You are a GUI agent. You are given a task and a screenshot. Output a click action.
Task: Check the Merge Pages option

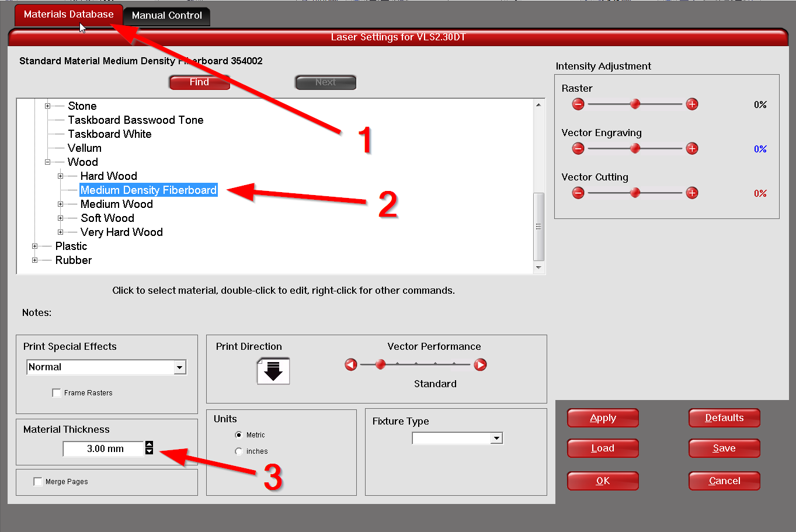38,482
